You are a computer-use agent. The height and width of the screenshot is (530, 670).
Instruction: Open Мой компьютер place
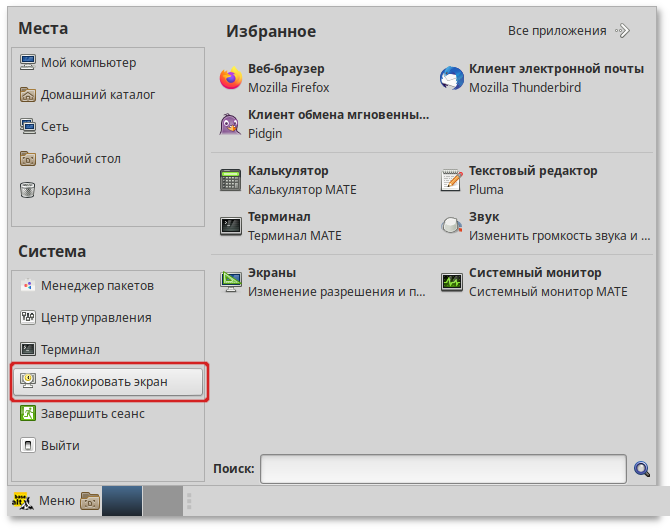coord(87,63)
